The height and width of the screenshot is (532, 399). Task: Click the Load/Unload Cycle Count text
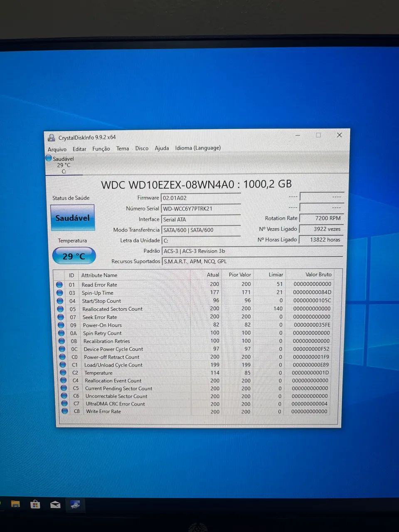[113, 365]
